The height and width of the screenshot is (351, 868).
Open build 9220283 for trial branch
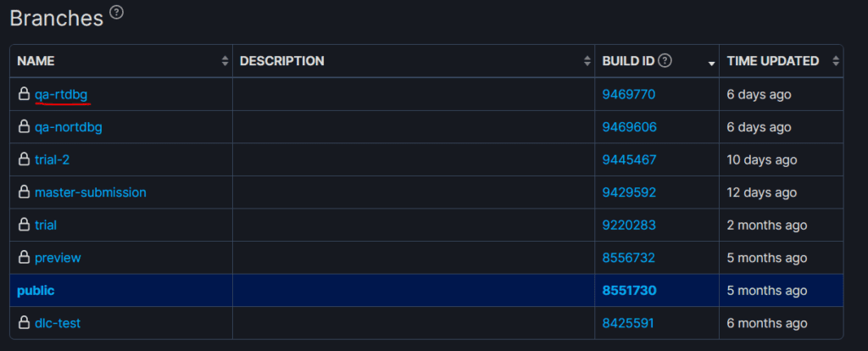[x=629, y=225]
